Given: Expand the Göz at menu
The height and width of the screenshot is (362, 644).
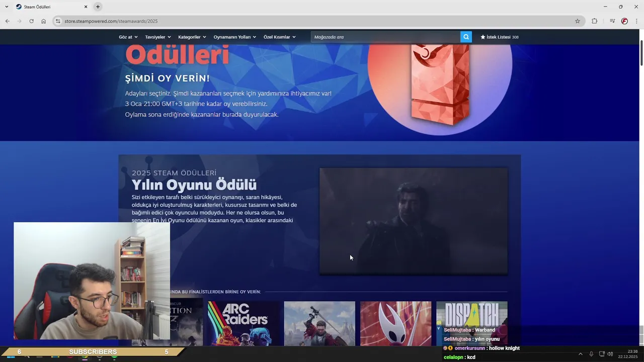Looking at the screenshot, I should click(x=128, y=37).
